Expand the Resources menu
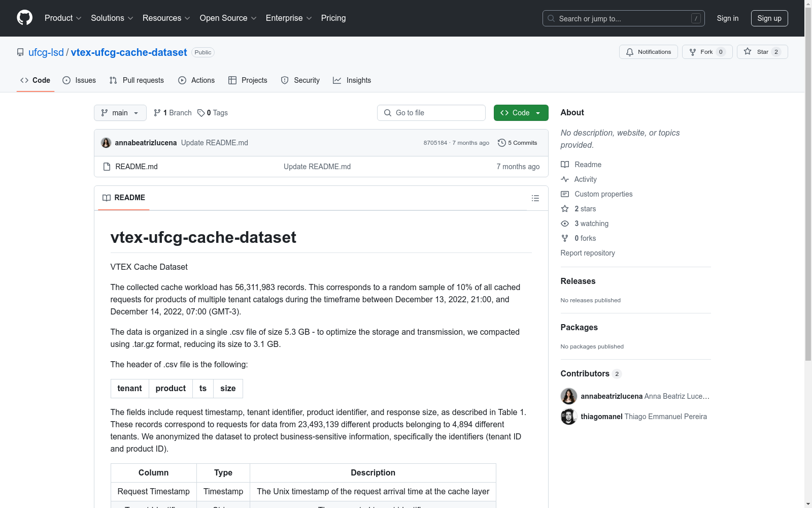The height and width of the screenshot is (508, 812). coord(166,18)
